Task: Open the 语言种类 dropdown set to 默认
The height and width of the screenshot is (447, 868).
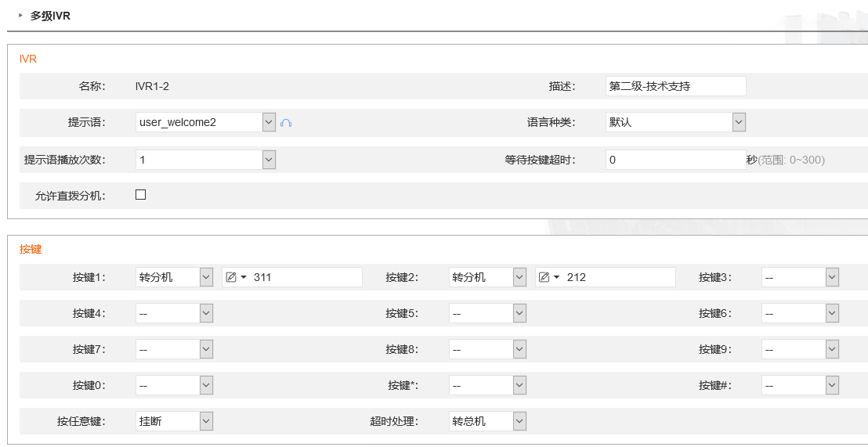Action: point(676,122)
